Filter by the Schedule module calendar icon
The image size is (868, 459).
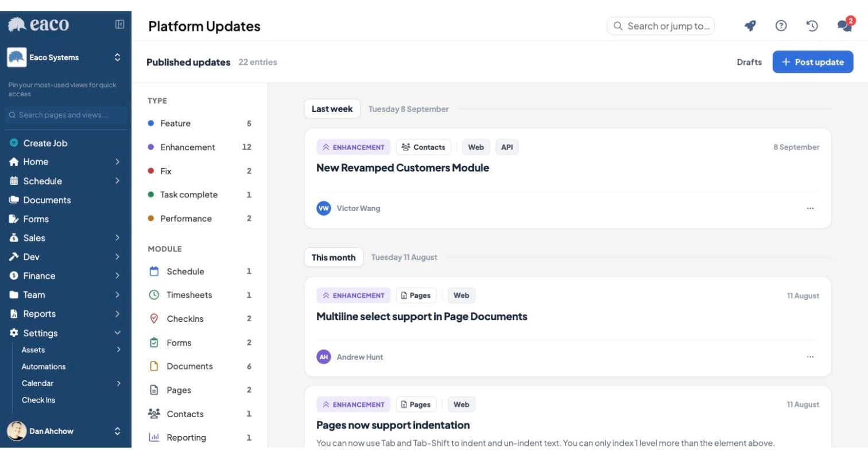pos(154,271)
